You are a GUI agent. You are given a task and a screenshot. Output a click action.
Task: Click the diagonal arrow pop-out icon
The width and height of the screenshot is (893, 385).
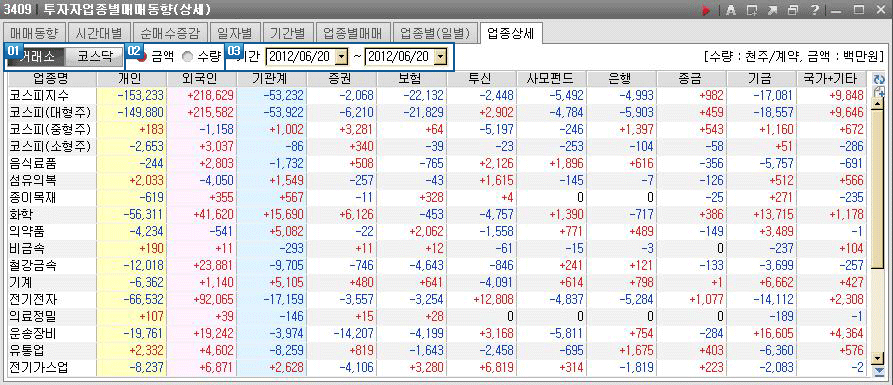coord(772,10)
